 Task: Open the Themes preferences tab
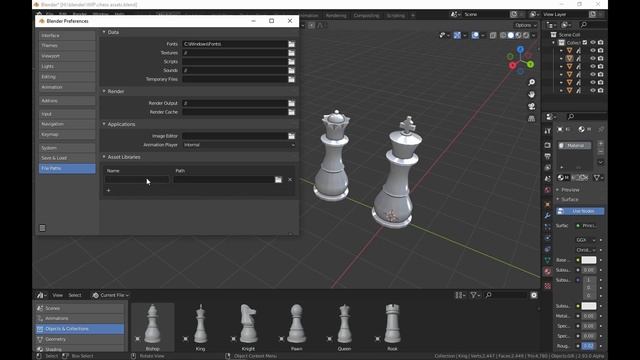[x=67, y=46]
